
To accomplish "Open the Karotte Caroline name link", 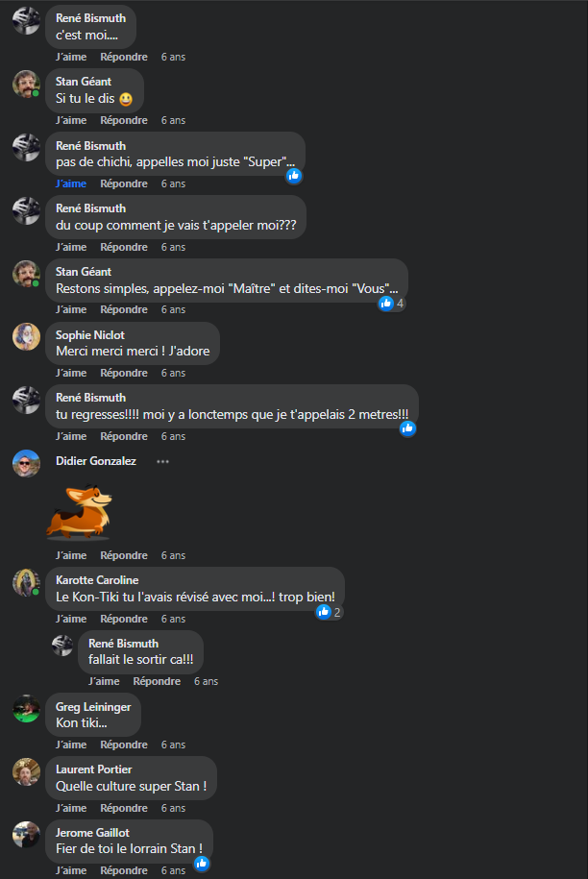I will point(97,580).
